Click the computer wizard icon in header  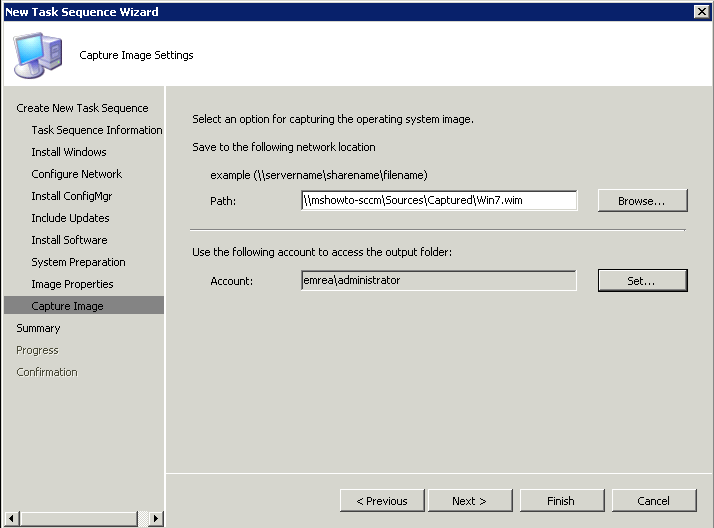pos(38,55)
